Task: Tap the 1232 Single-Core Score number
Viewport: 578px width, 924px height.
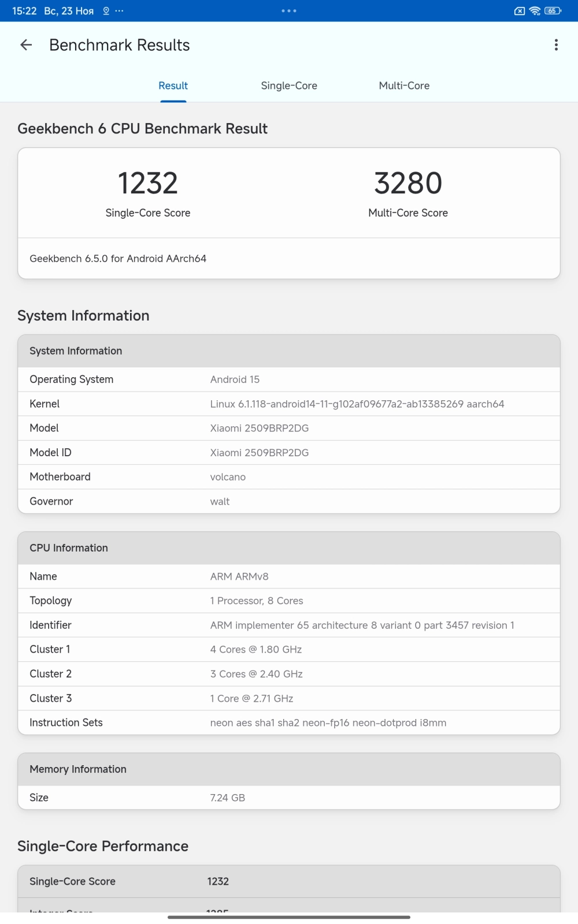Action: [x=148, y=183]
